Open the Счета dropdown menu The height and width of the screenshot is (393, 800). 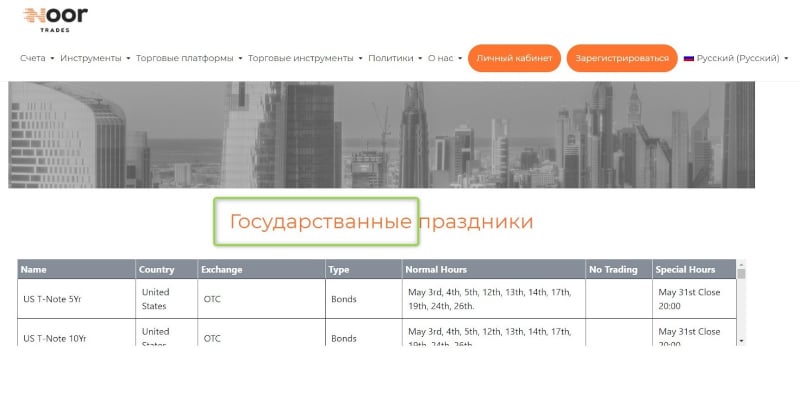[x=37, y=58]
